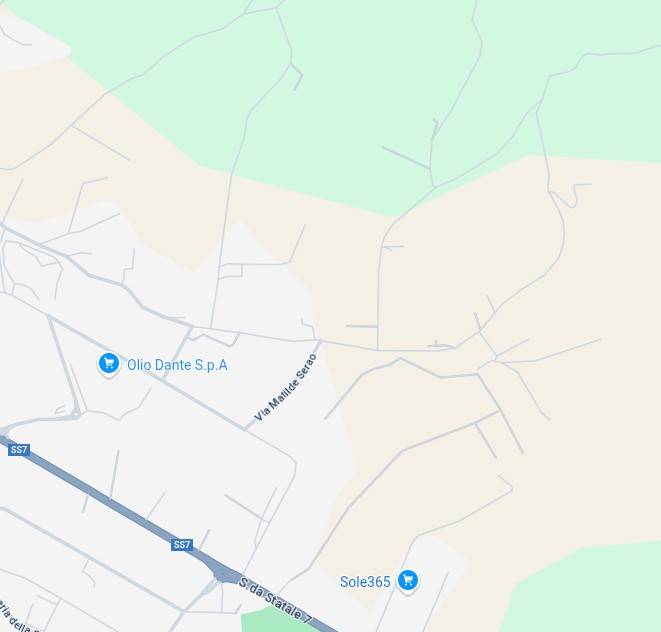
Task: Open the Olio Dante S.p.A place label
Action: [x=177, y=365]
